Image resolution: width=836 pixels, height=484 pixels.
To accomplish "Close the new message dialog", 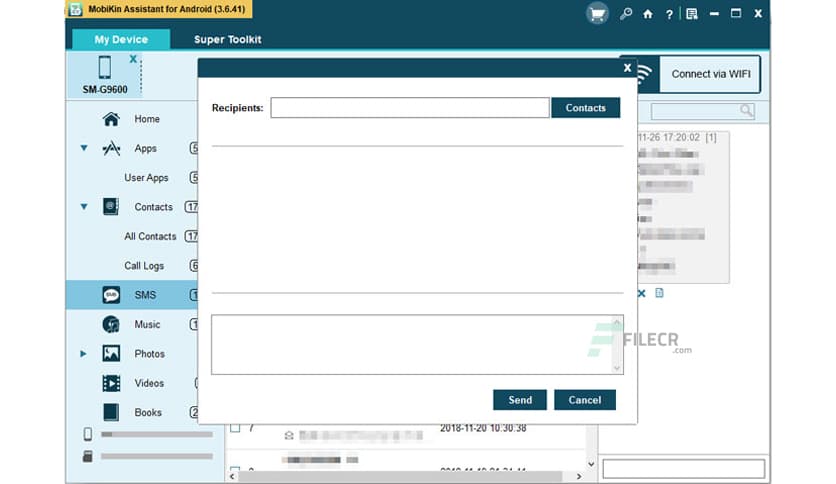I will [627, 68].
